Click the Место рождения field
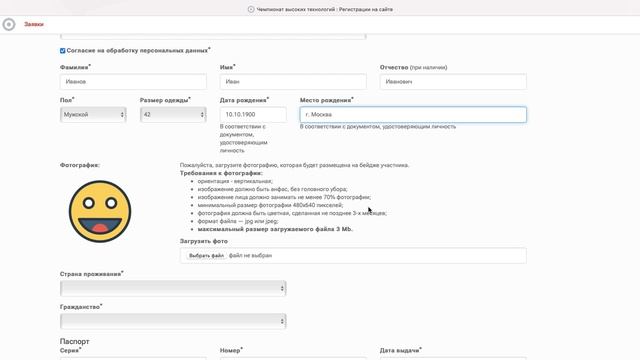 coord(413,115)
